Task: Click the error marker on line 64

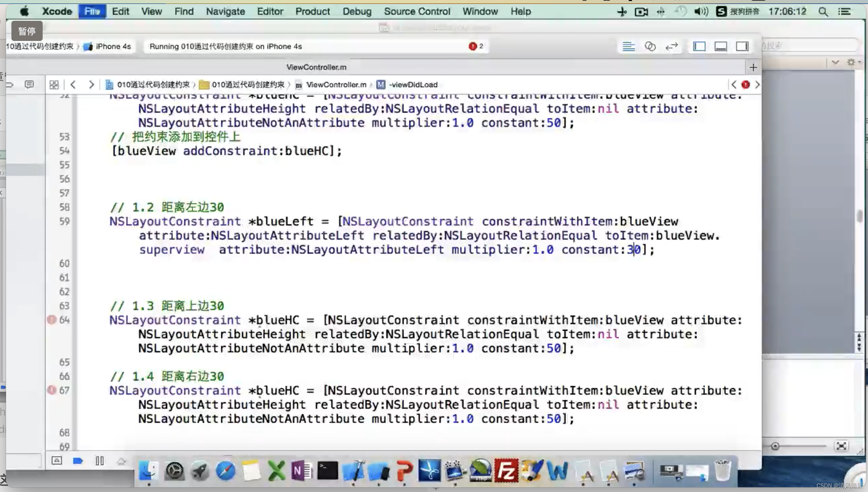Action: click(x=52, y=319)
